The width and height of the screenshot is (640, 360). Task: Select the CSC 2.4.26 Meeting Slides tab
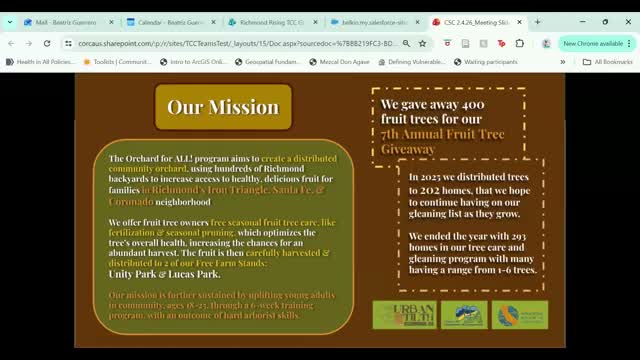click(476, 22)
